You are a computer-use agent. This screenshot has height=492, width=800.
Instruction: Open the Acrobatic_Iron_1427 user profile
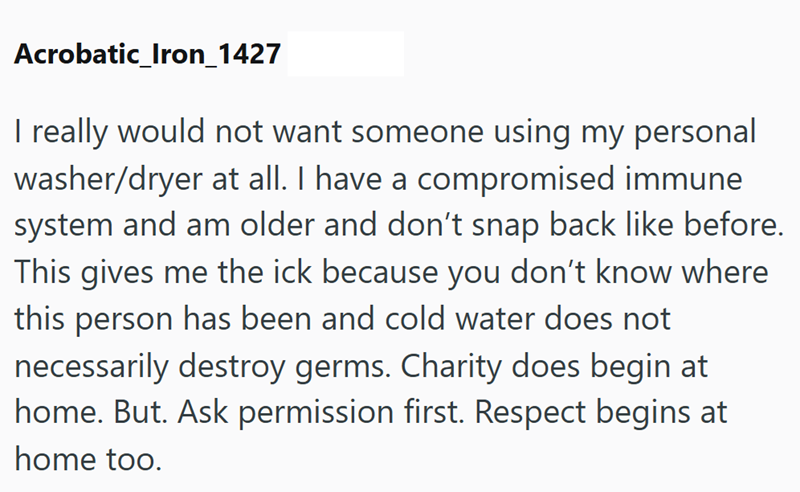pos(147,54)
